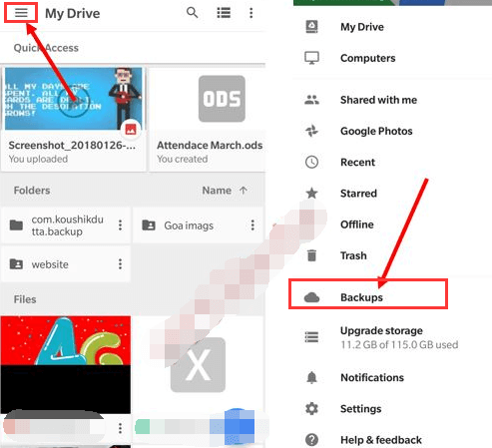
Task: Click the Google Photos pinwheel icon
Action: point(311,131)
